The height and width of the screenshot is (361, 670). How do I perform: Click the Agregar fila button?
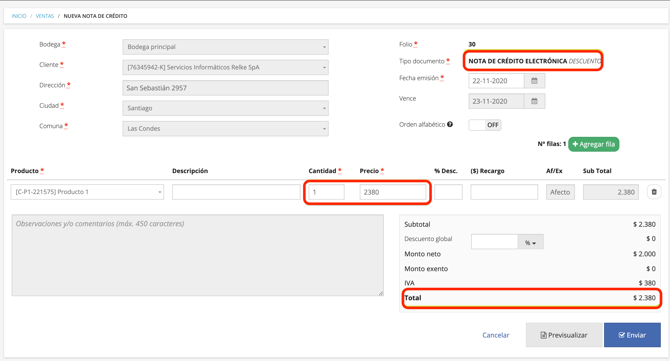(x=594, y=144)
